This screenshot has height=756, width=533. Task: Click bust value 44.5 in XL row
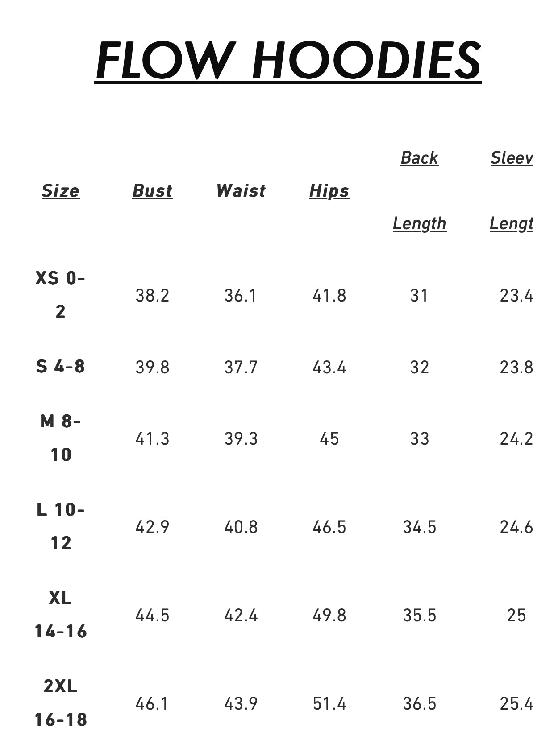(152, 616)
